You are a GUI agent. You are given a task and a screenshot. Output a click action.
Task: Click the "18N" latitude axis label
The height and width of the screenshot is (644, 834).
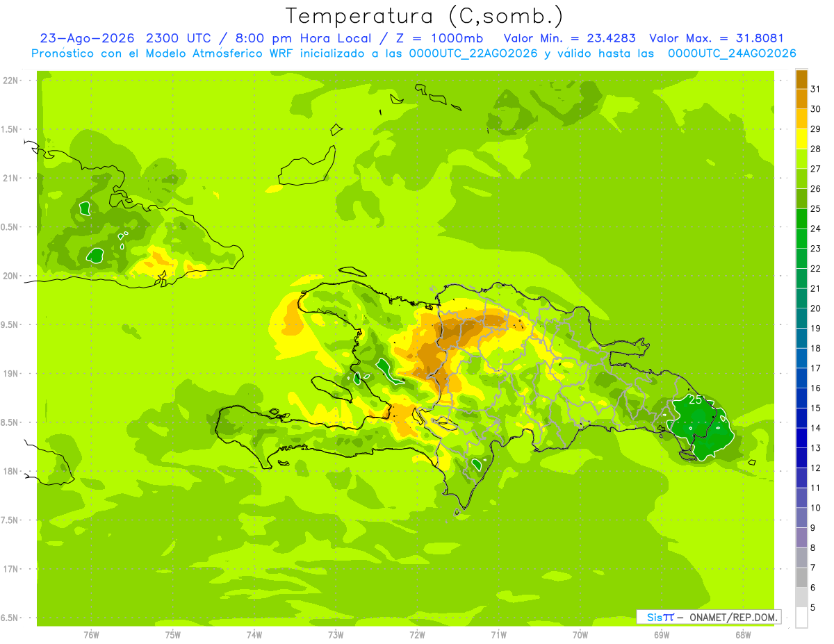(x=11, y=472)
